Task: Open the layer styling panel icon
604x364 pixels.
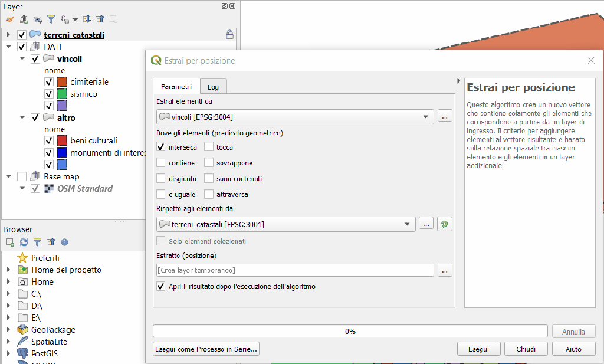Action: tap(10, 19)
